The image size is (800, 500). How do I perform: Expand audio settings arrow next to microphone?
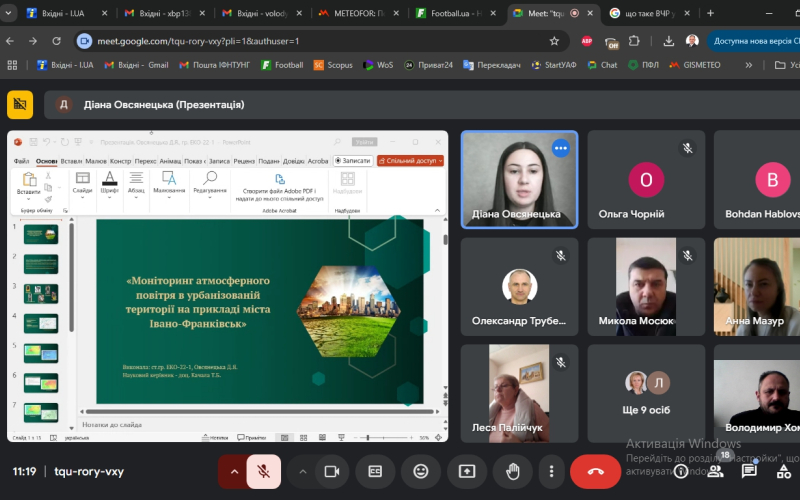coord(234,471)
